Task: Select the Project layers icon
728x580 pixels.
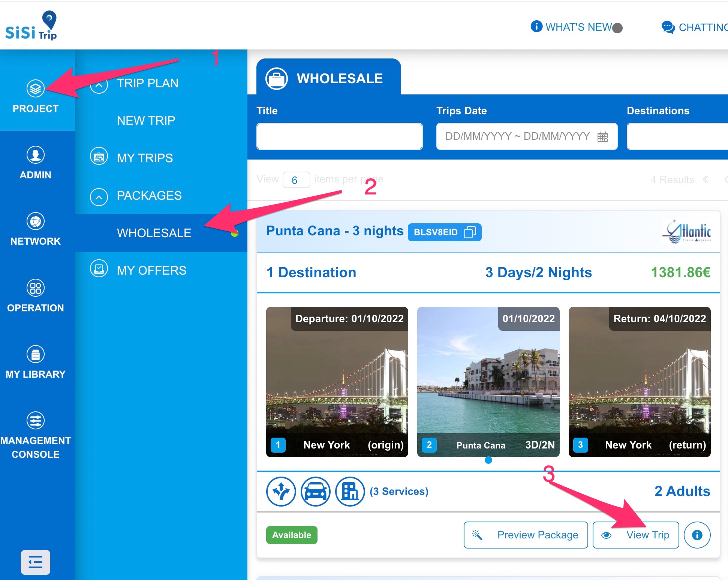Action: (36, 88)
